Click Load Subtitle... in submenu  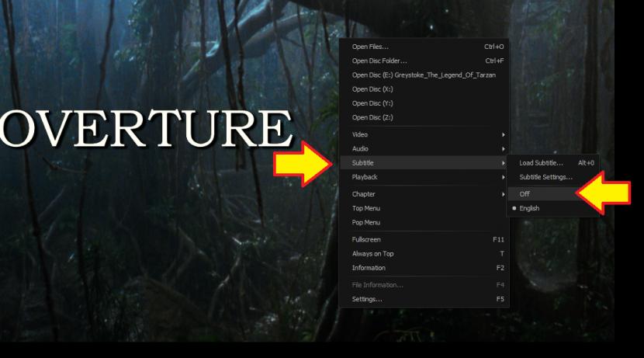[541, 163]
